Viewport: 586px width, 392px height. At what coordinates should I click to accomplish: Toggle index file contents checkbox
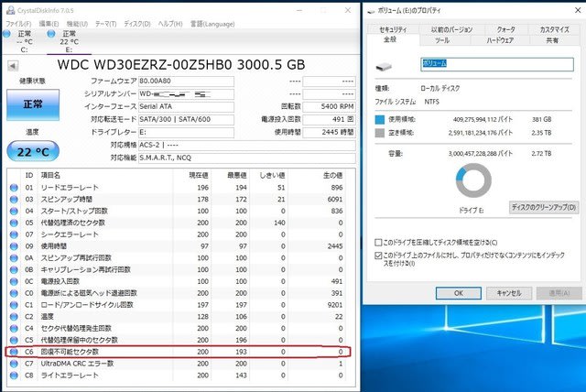pos(378,256)
